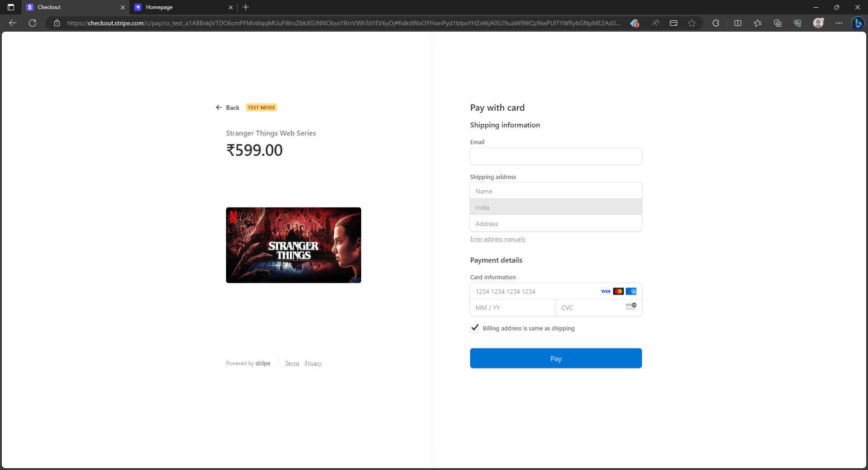Open the Wallet payment methods icon
This screenshot has width=868, height=470.
[x=673, y=23]
